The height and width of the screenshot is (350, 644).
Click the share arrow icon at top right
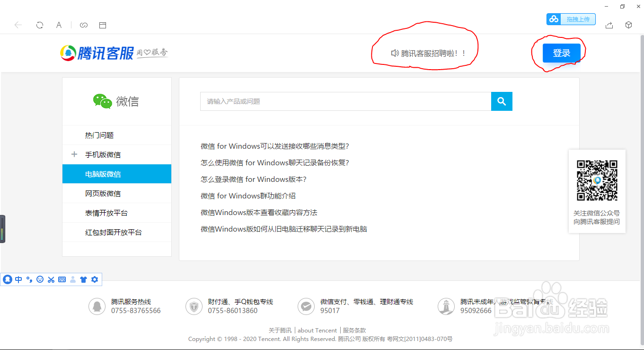pos(609,25)
